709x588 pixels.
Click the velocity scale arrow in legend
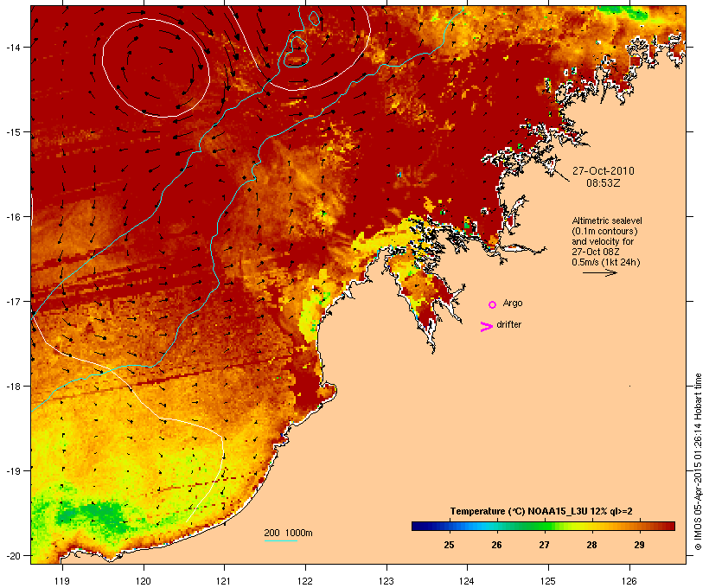600,272
